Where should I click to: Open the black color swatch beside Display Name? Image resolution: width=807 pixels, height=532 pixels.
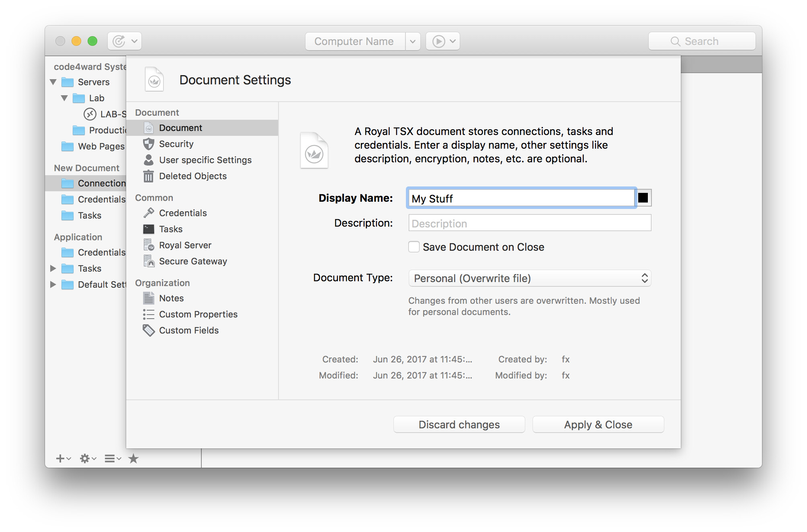pyautogui.click(x=643, y=198)
